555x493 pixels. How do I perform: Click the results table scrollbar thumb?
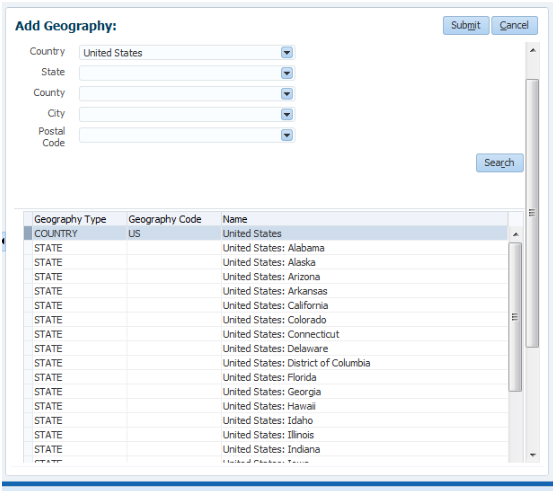[515, 317]
